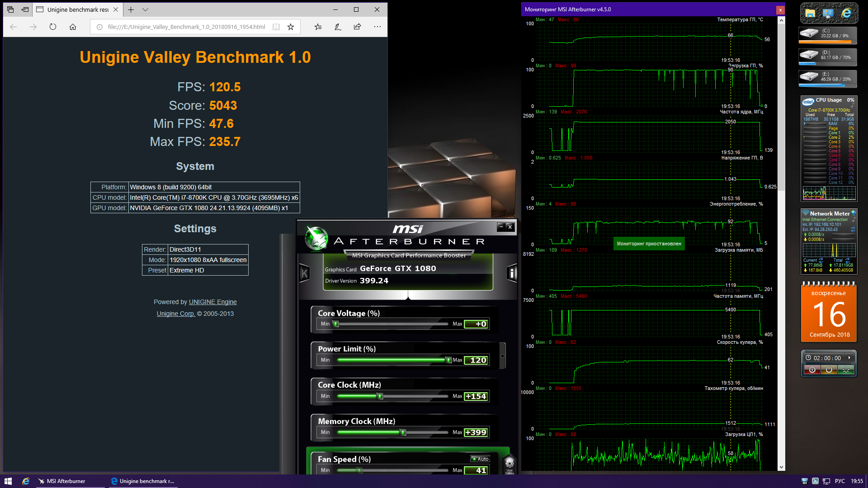Click the Core Clock slider handle

380,396
